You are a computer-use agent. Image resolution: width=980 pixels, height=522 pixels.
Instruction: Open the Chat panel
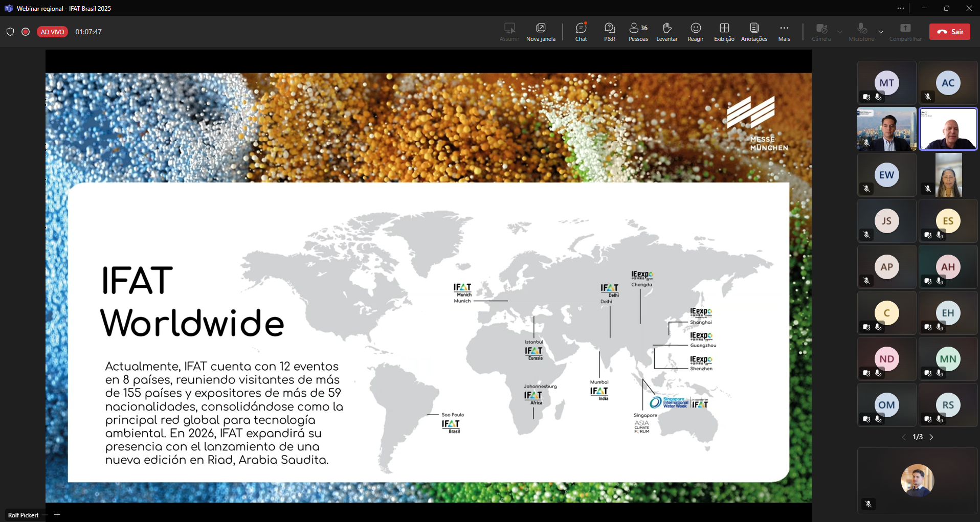(581, 32)
